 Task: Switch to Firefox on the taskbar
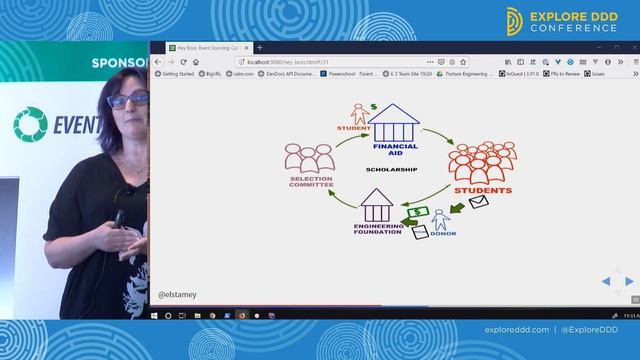coord(242,316)
